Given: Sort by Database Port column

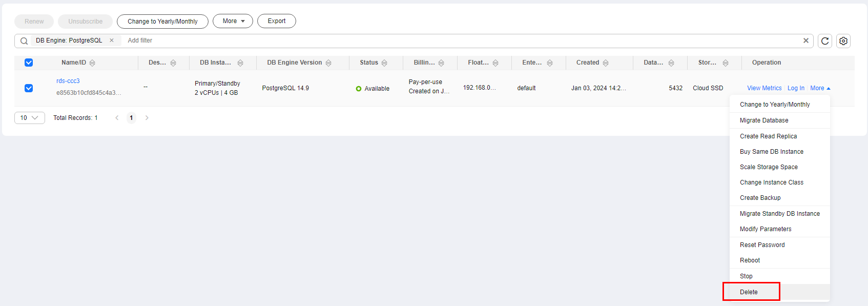Looking at the screenshot, I should 671,63.
